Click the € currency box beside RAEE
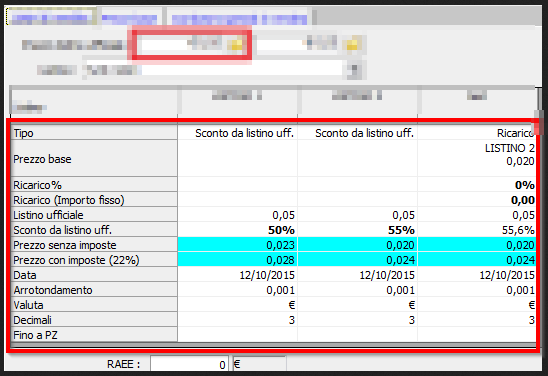Image resolution: width=548 pixels, height=376 pixels. tap(259, 364)
